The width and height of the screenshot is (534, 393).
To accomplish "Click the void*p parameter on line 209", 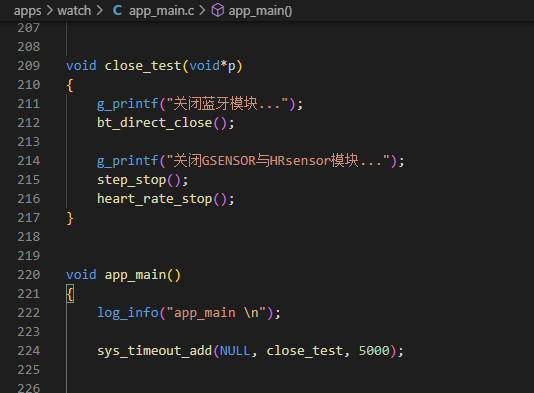I will 212,66.
